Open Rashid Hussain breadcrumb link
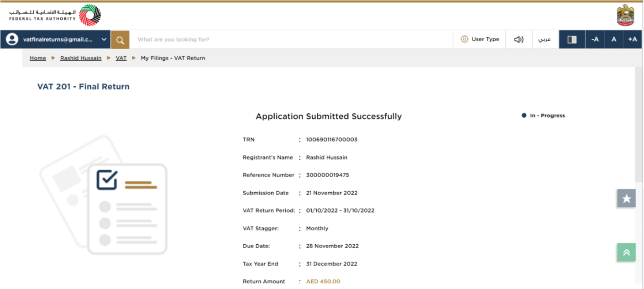Image resolution: width=644 pixels, height=289 pixels. pos(81,58)
